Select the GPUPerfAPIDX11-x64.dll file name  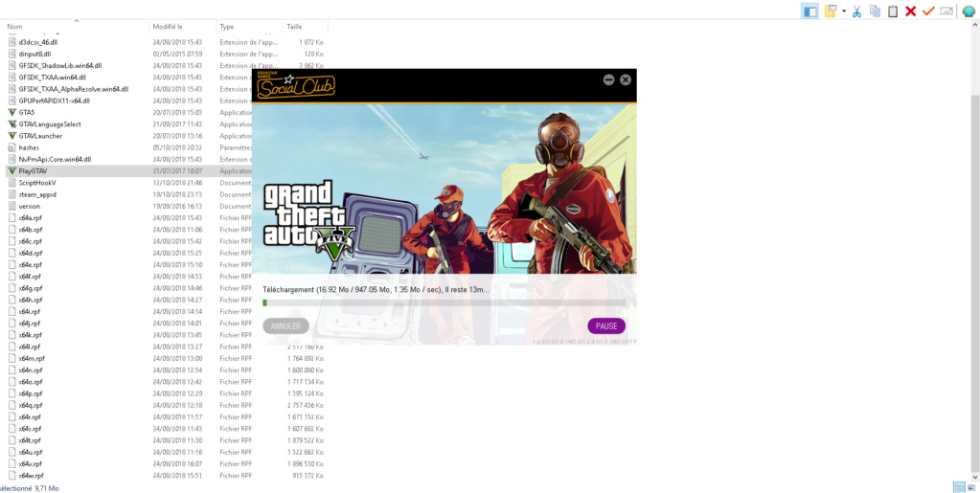tap(55, 101)
